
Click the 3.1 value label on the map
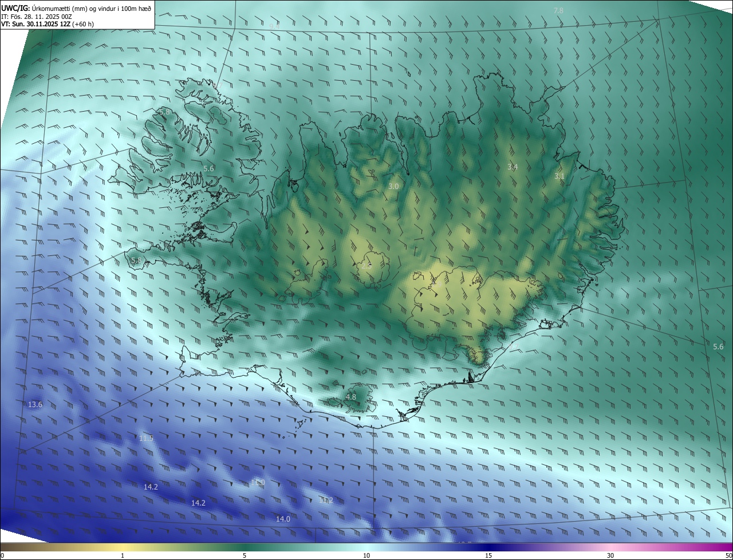tap(559, 176)
